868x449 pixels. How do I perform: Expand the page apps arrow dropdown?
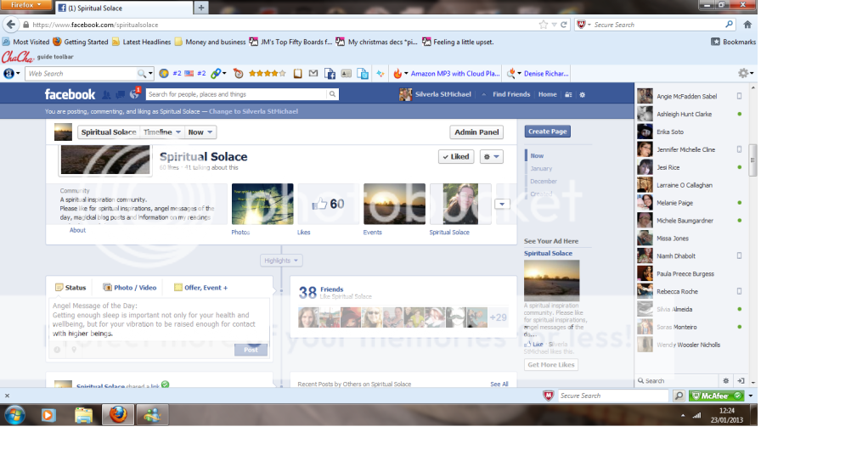pos(502,204)
